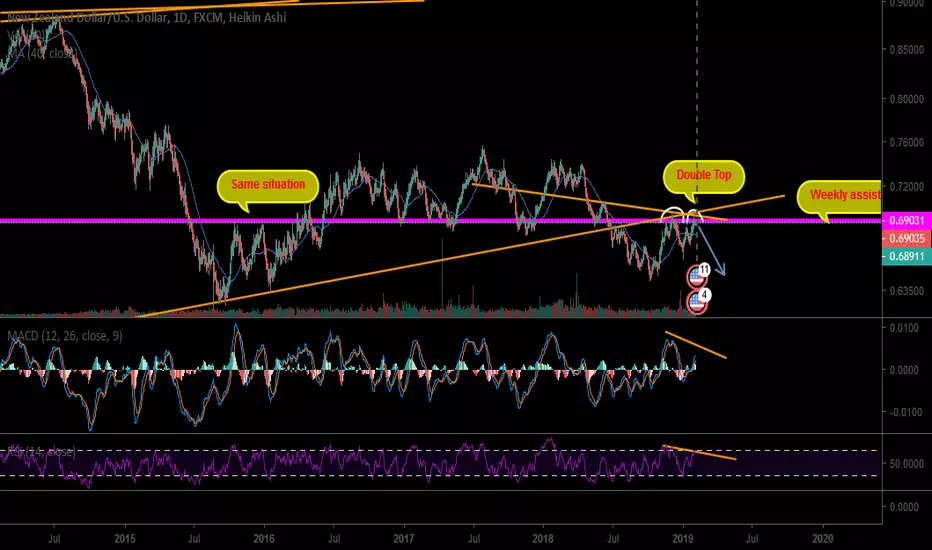Open the RSI (14, close) indicator legend
The width and height of the screenshot is (932, 550).
point(41,452)
